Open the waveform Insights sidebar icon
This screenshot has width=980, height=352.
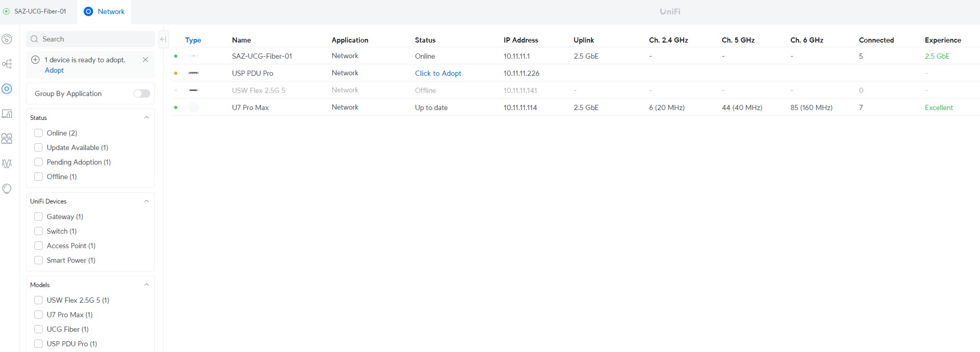click(7, 164)
